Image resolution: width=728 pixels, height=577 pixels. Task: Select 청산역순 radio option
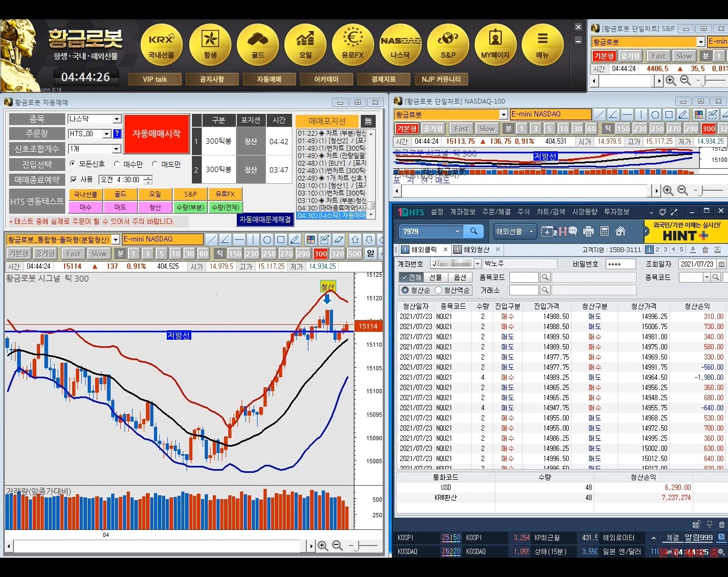pos(439,290)
